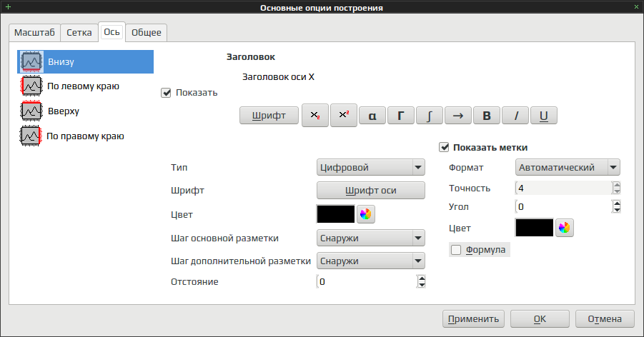Open color picker for labels Цвет
The width and height of the screenshot is (644, 337).
(565, 228)
